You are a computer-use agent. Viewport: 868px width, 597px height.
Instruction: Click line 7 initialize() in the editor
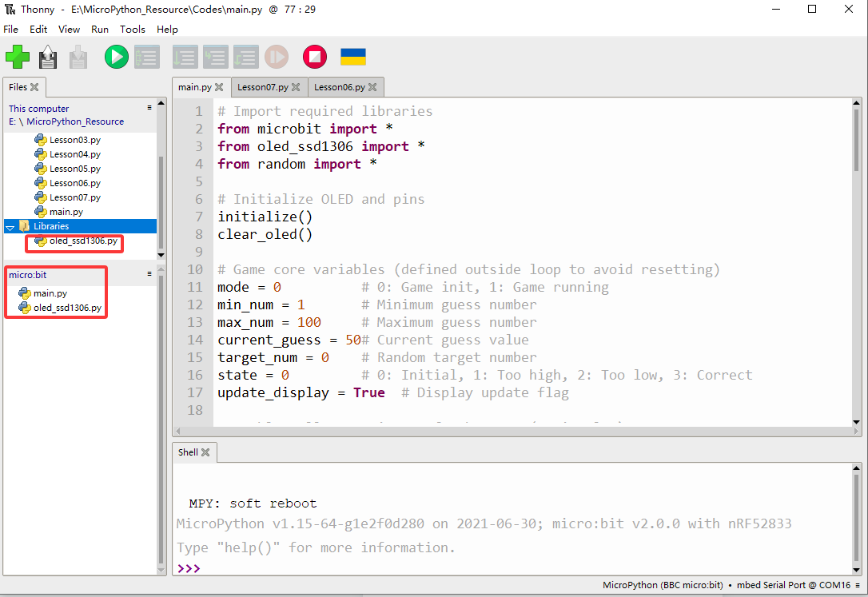[265, 217]
